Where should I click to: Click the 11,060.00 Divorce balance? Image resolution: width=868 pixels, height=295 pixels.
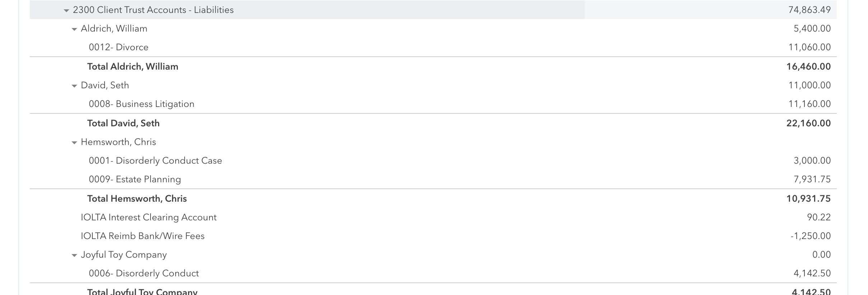click(x=809, y=47)
